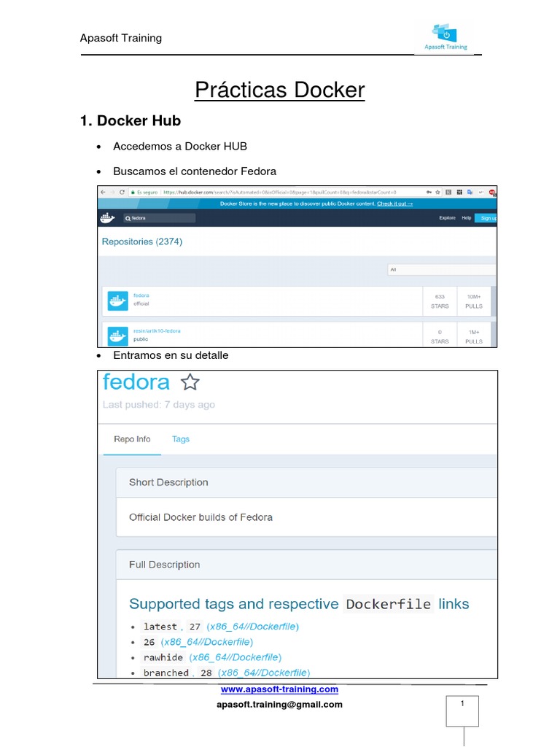Viewport: 560px width, 747px height.
Task: Click the 'Full Description' panel header
Action: 307,565
